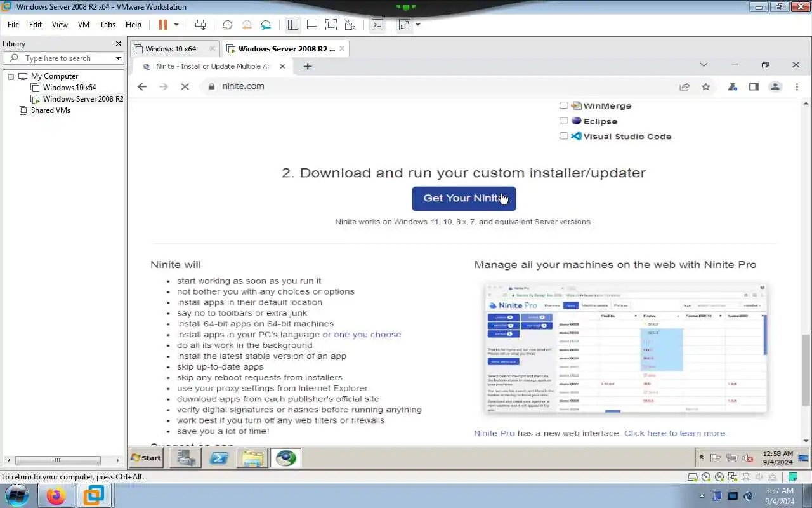Click the Unity mode toolbar icon
The image size is (812, 508).
pyautogui.click(x=350, y=25)
